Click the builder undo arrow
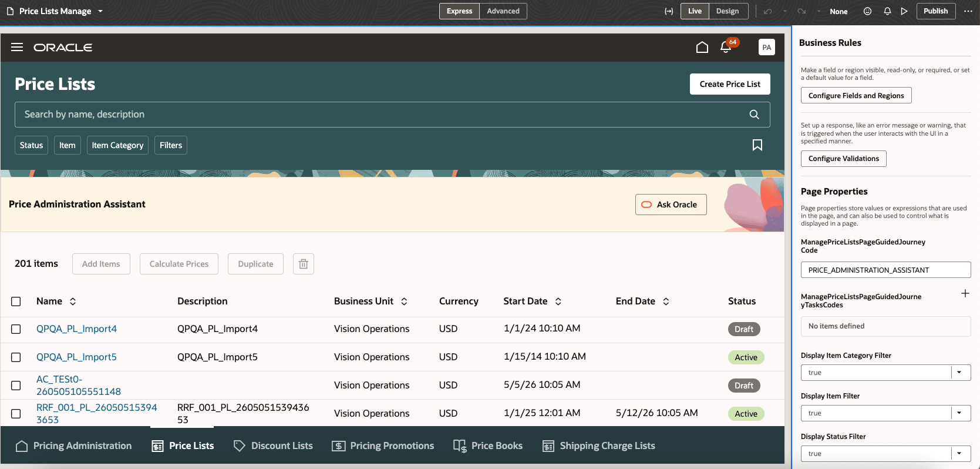 tap(768, 11)
